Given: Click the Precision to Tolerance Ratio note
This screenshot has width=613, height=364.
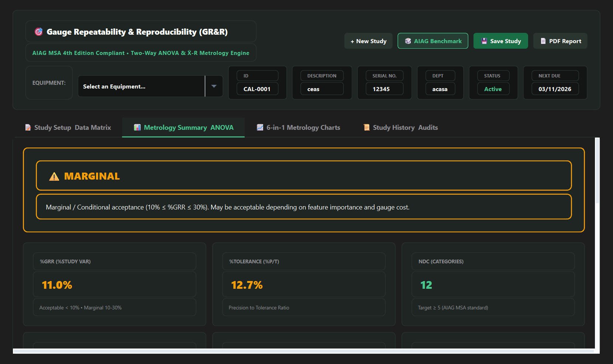Looking at the screenshot, I should [259, 308].
